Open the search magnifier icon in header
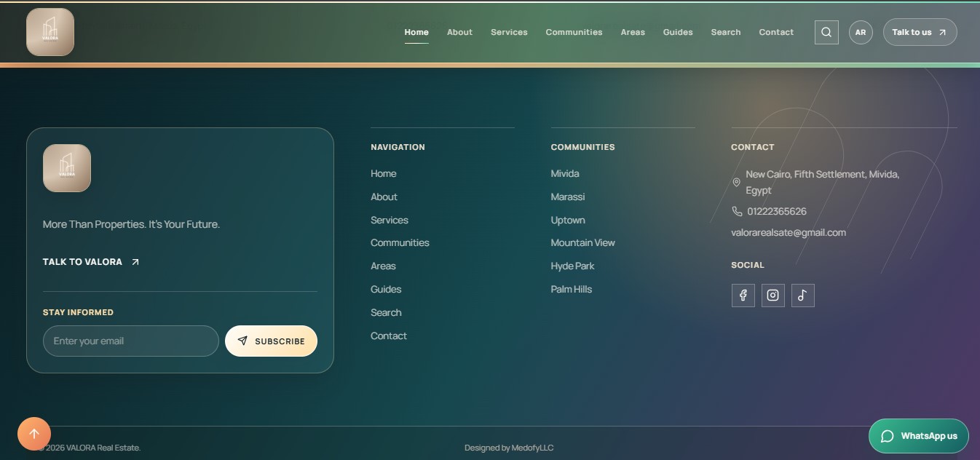The height and width of the screenshot is (460, 980). (x=826, y=32)
